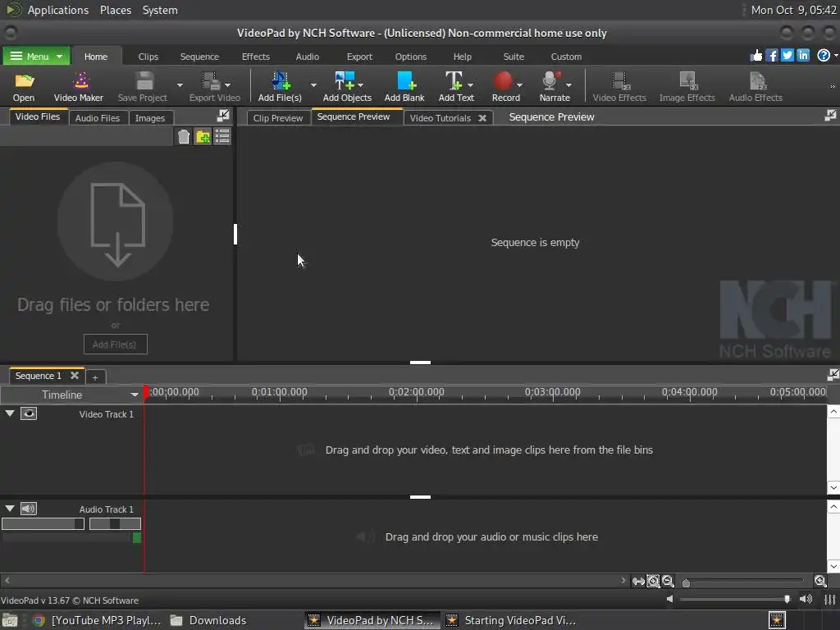The width and height of the screenshot is (840, 630).
Task: Share on LinkedIn icon
Action: 803,55
